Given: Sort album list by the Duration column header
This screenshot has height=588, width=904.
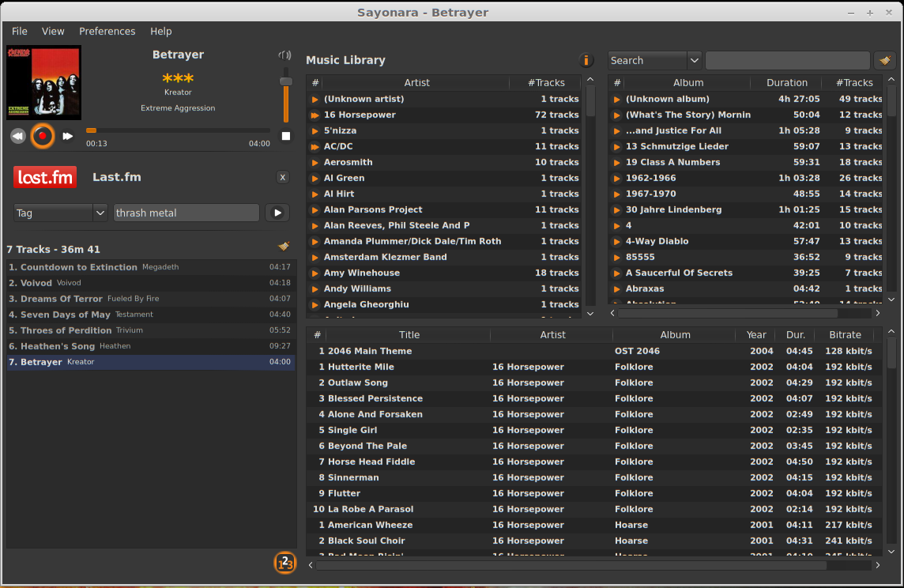Looking at the screenshot, I should tap(786, 82).
